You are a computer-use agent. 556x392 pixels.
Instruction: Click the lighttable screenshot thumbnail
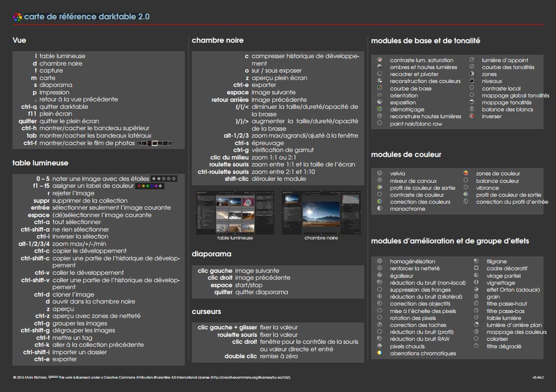click(235, 213)
